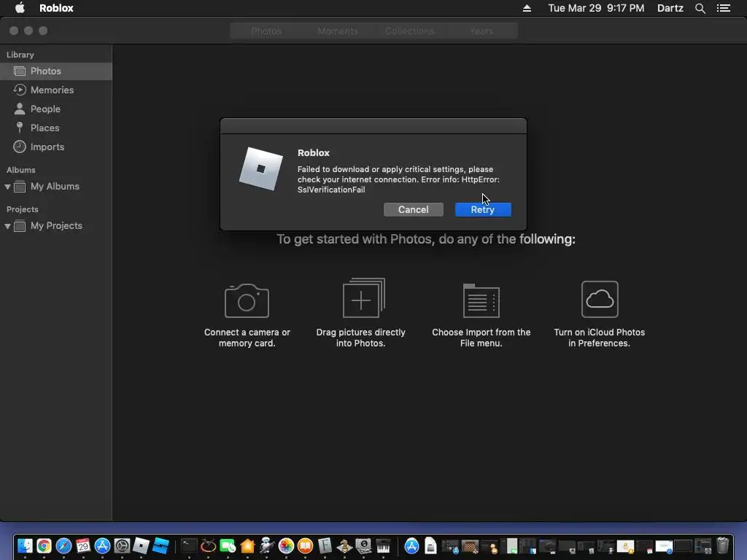
Task: Open the Apple menu
Action: tap(20, 8)
